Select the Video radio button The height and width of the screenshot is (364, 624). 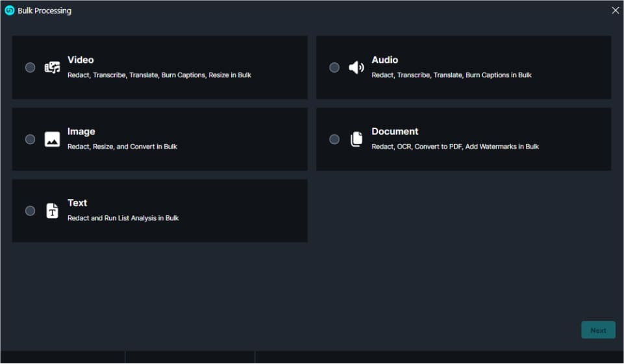30,67
